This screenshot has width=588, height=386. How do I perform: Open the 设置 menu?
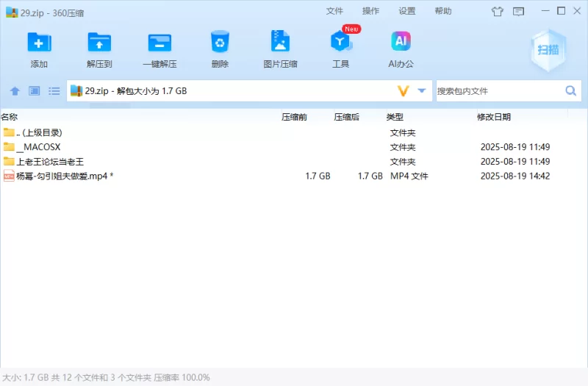coord(407,11)
